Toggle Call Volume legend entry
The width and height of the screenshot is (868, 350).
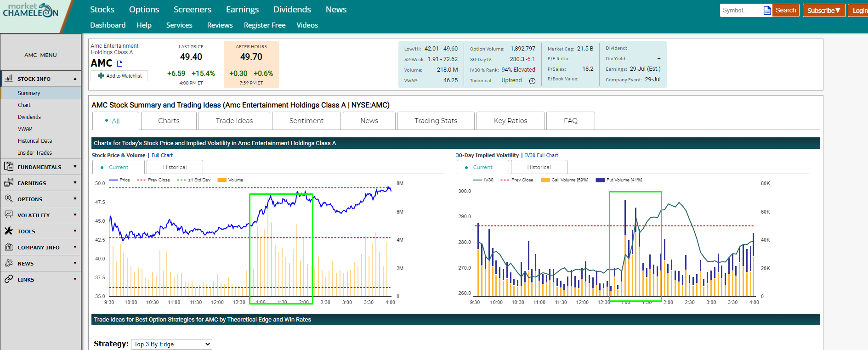click(x=565, y=180)
